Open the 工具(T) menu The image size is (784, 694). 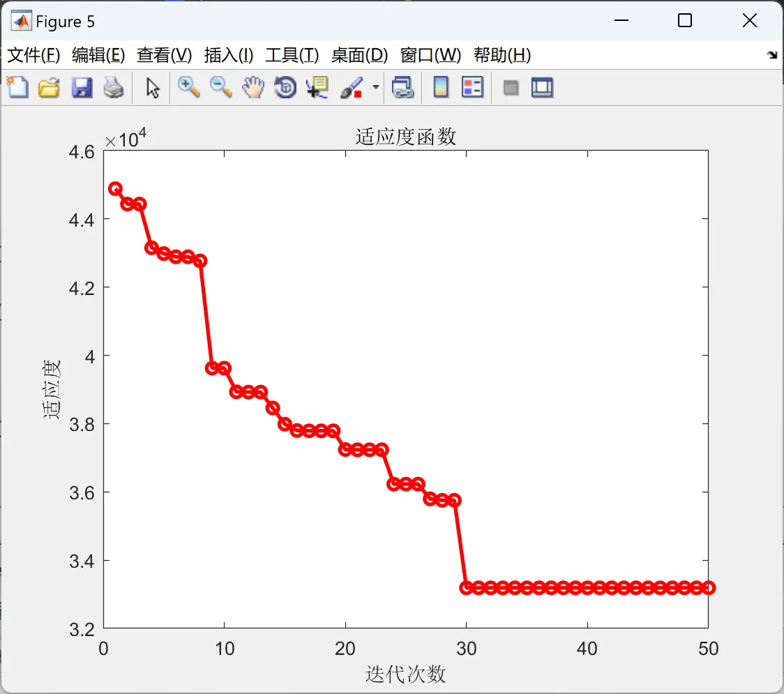point(292,55)
